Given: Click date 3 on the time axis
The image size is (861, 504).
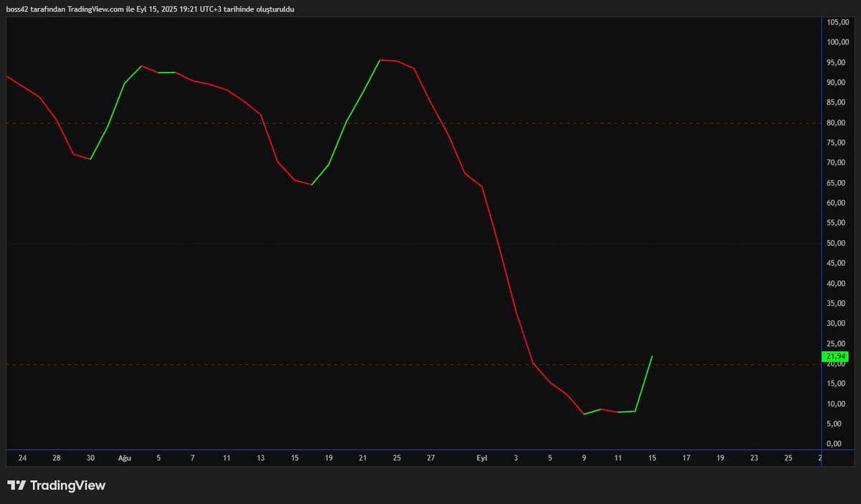Looking at the screenshot, I should point(516,457).
